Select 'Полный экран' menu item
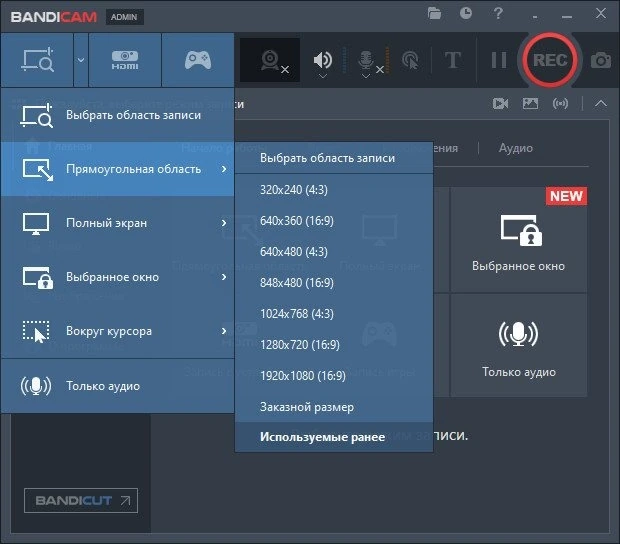620x544 pixels. [118, 223]
